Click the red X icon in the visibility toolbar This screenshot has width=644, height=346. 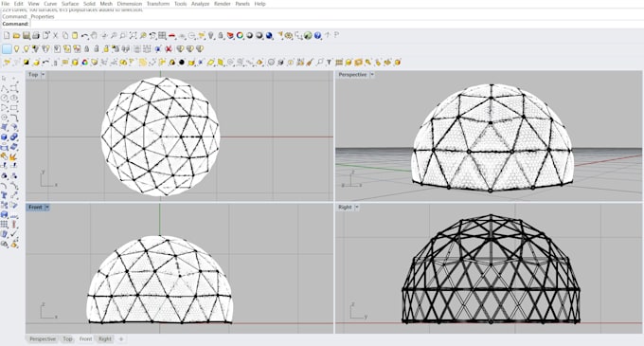pos(169,49)
